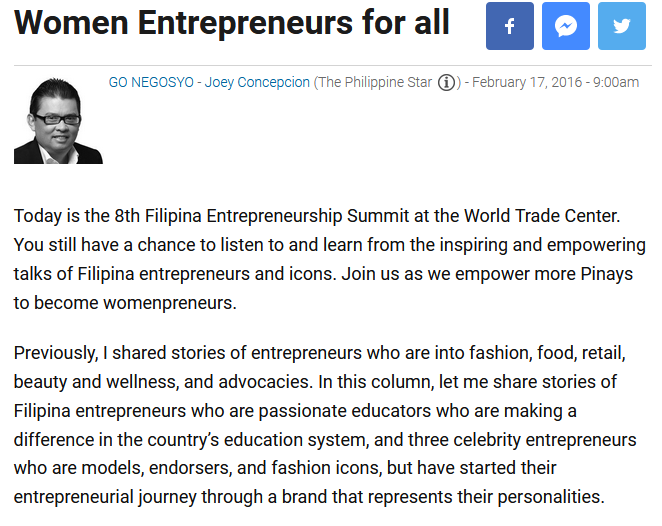Select the February 17, 2016 publication date
Screen dimensions: 662x526
tap(527, 82)
